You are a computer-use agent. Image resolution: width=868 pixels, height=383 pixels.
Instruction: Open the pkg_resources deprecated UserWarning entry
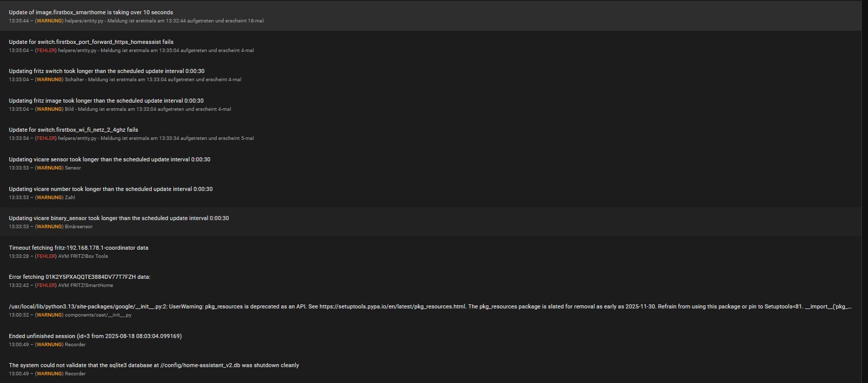pos(431,310)
